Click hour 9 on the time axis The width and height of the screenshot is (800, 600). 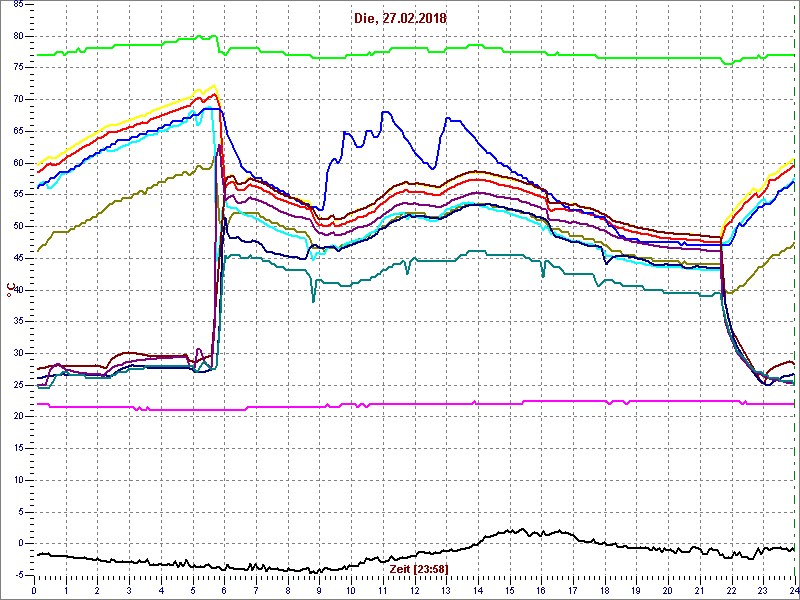[x=319, y=590]
